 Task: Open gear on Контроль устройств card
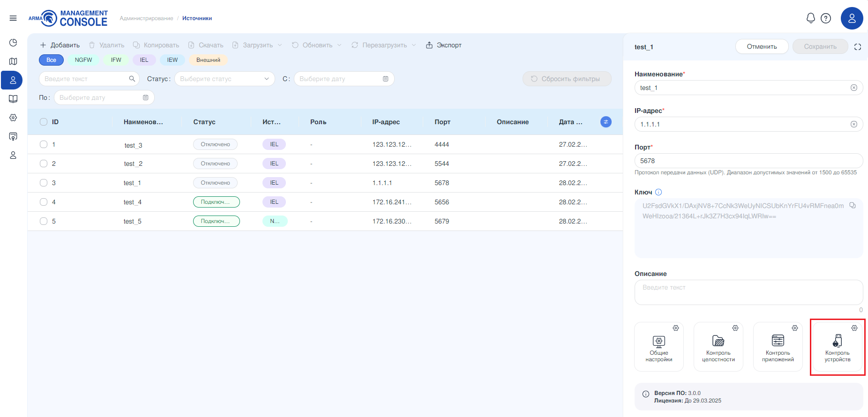pyautogui.click(x=854, y=328)
